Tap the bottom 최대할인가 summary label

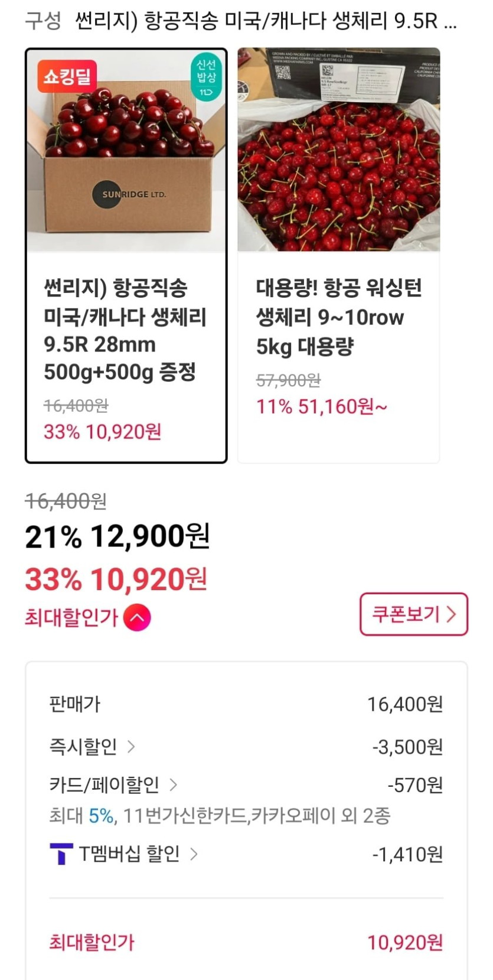click(92, 942)
